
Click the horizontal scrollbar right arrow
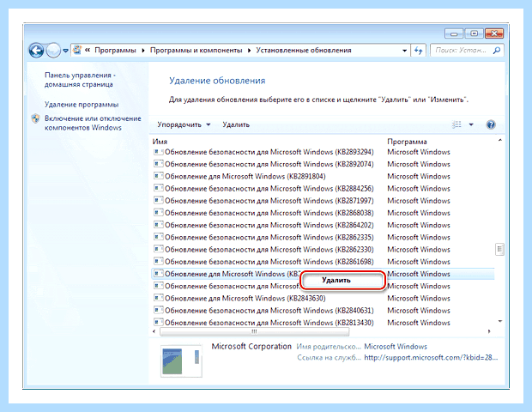[489, 331]
